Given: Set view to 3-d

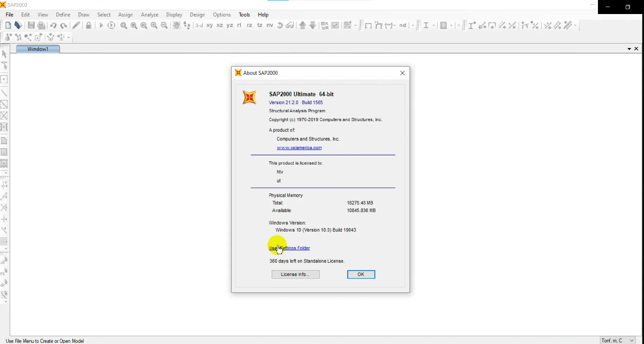Looking at the screenshot, I should click(x=199, y=25).
